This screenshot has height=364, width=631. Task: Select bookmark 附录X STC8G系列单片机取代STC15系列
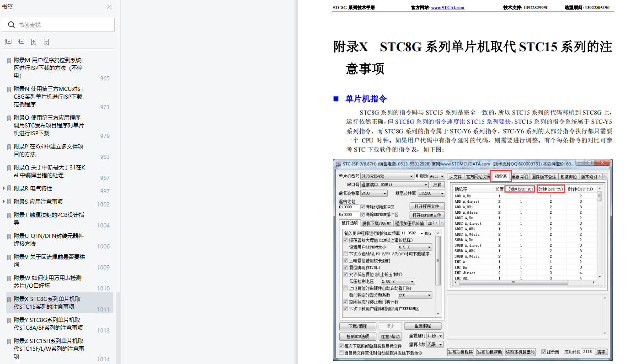pyautogui.click(x=59, y=303)
